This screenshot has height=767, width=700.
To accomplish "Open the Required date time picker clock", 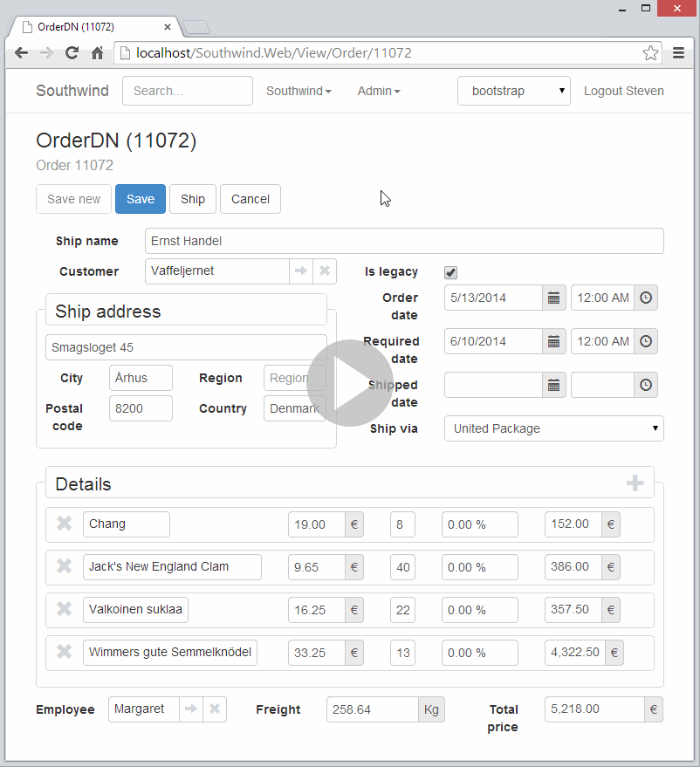I will [646, 341].
